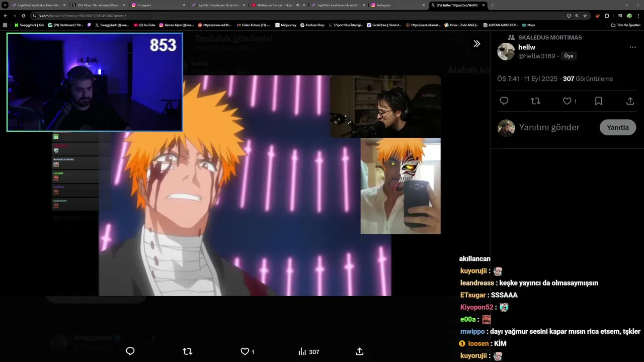Open view analytics icon showing 307 below photo

click(x=308, y=352)
